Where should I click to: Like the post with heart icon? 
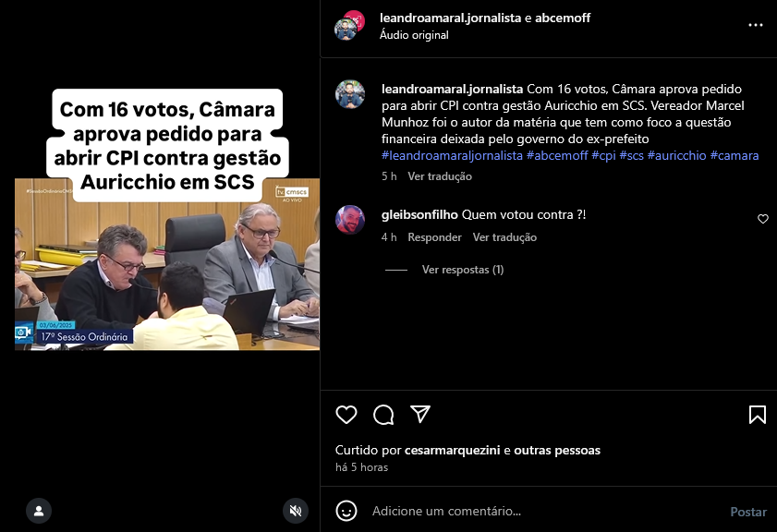(x=346, y=415)
